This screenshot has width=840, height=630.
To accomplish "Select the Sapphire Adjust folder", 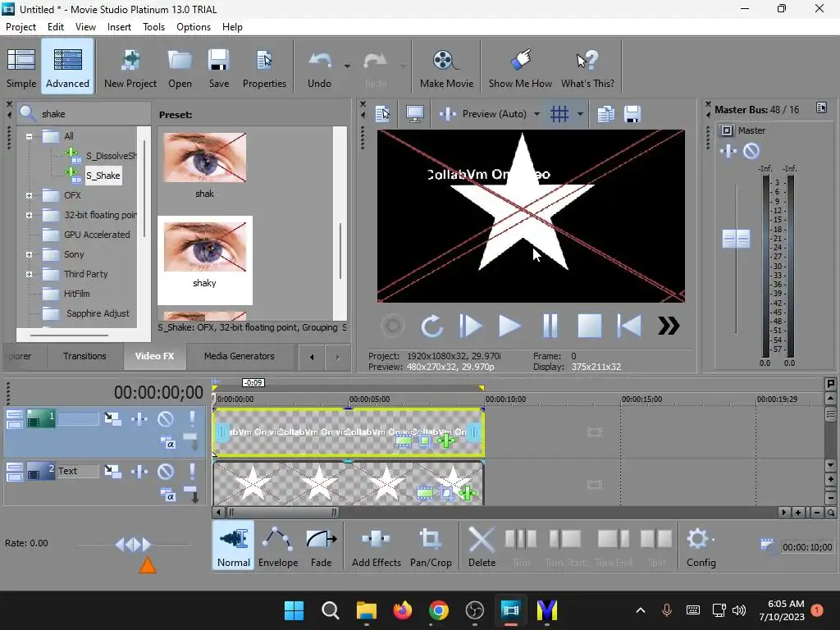I will tap(98, 313).
